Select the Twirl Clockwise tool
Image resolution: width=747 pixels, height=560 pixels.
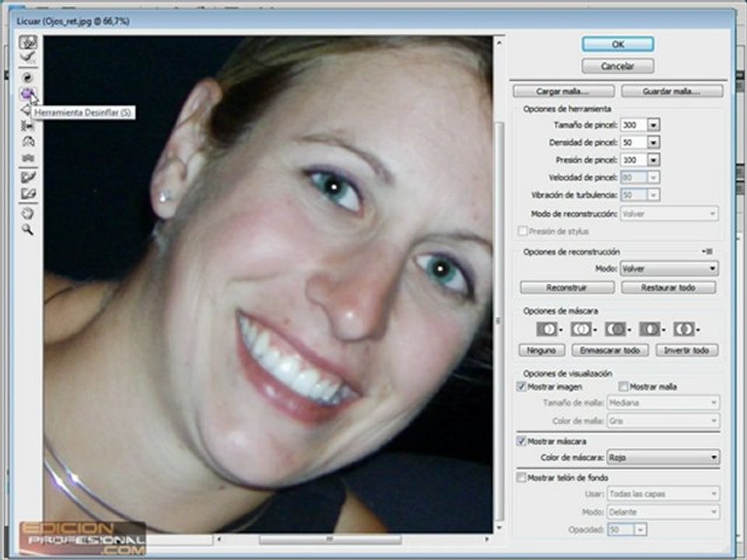[28, 78]
